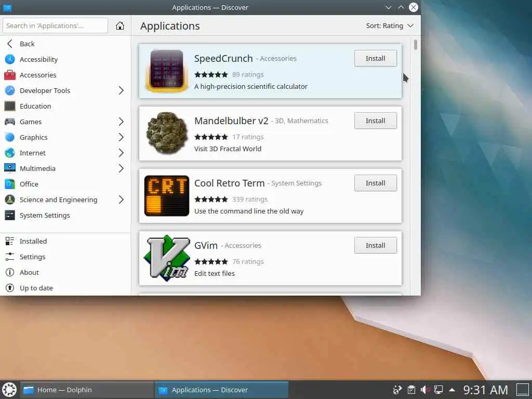Click the applications list vertical scrollbar
This screenshot has height=399, width=532.
pyautogui.click(x=415, y=45)
